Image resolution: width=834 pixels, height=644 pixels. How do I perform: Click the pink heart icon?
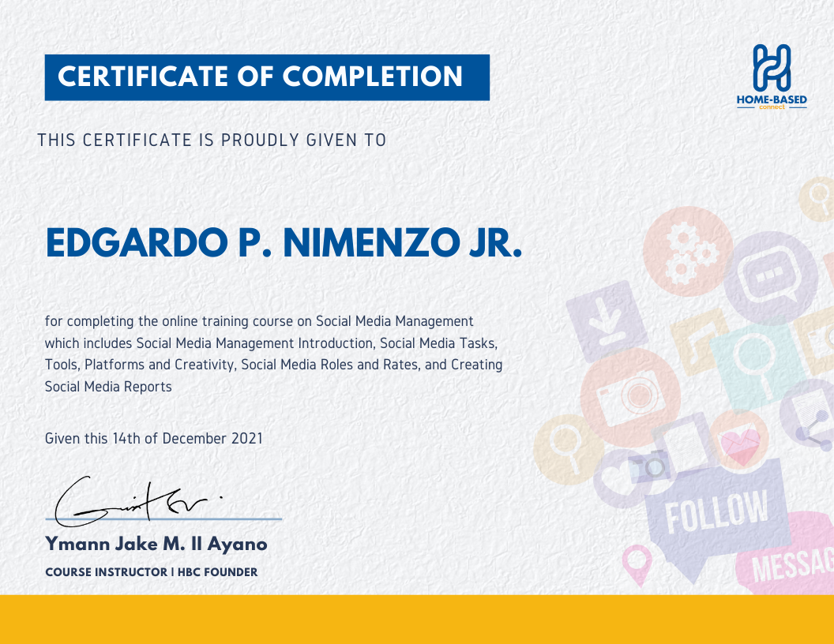point(738,444)
